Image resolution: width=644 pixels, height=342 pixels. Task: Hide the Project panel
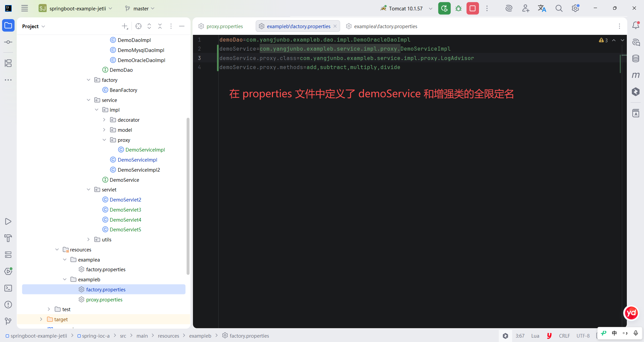pyautogui.click(x=182, y=26)
